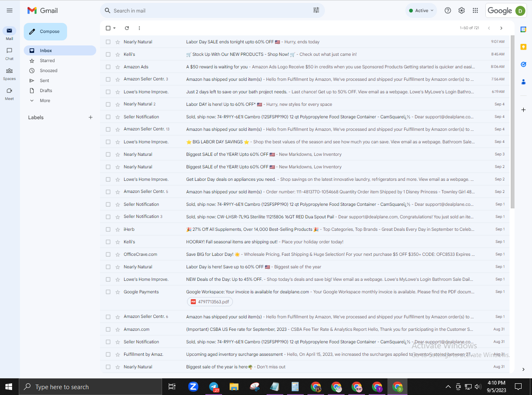
Task: Open Task View on the taskbar
Action: tap(172, 387)
